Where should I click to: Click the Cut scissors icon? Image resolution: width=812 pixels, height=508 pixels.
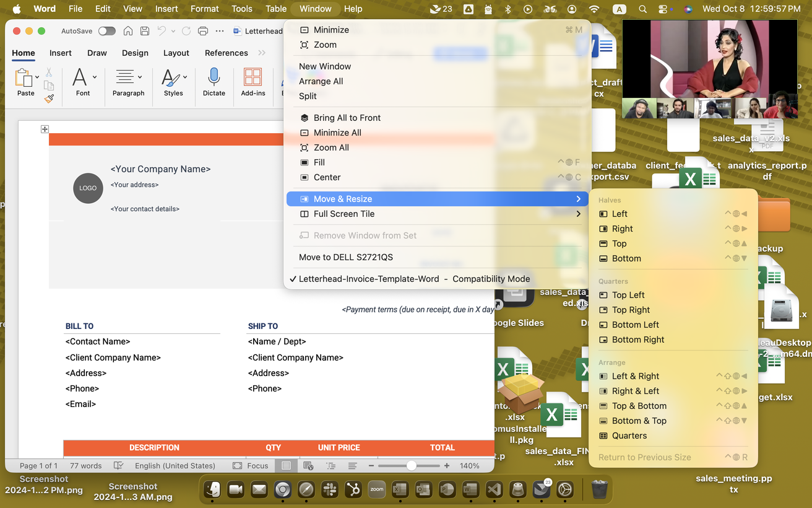coord(49,73)
